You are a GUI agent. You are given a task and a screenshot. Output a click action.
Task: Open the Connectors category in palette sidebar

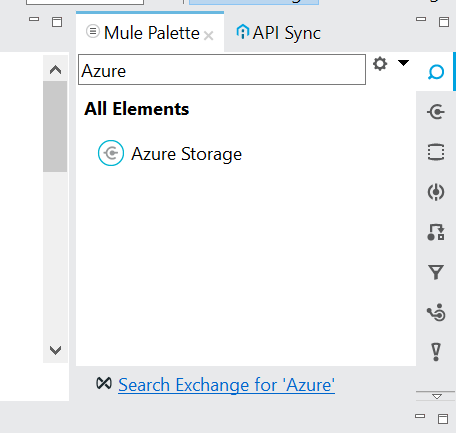pos(436,112)
